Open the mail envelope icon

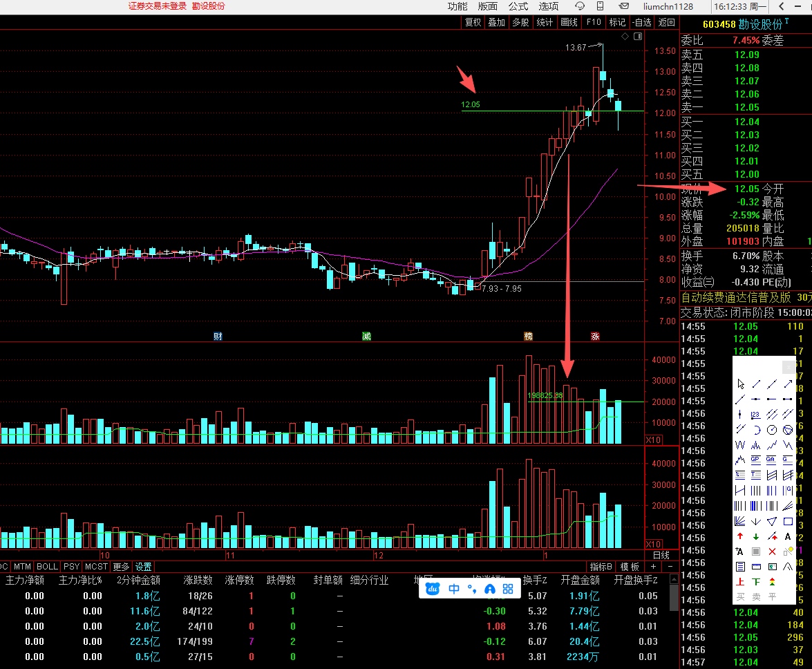pyautogui.click(x=623, y=6)
